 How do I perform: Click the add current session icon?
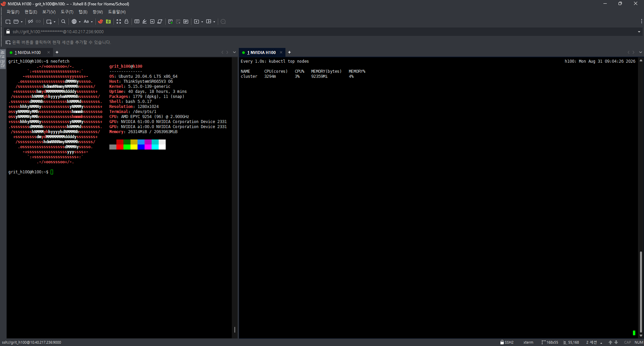click(8, 42)
